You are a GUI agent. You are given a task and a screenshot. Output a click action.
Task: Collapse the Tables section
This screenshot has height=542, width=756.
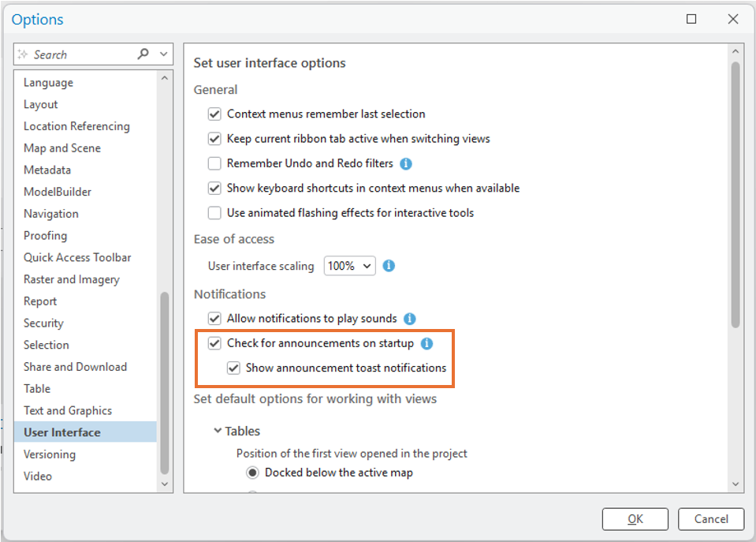click(x=218, y=431)
